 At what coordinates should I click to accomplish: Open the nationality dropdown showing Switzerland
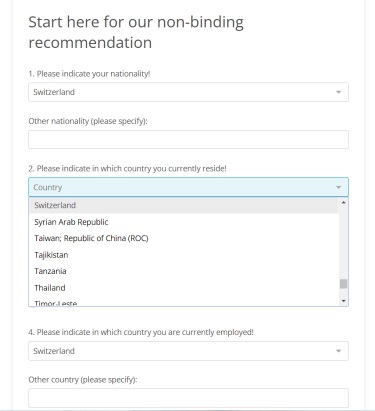click(x=188, y=92)
